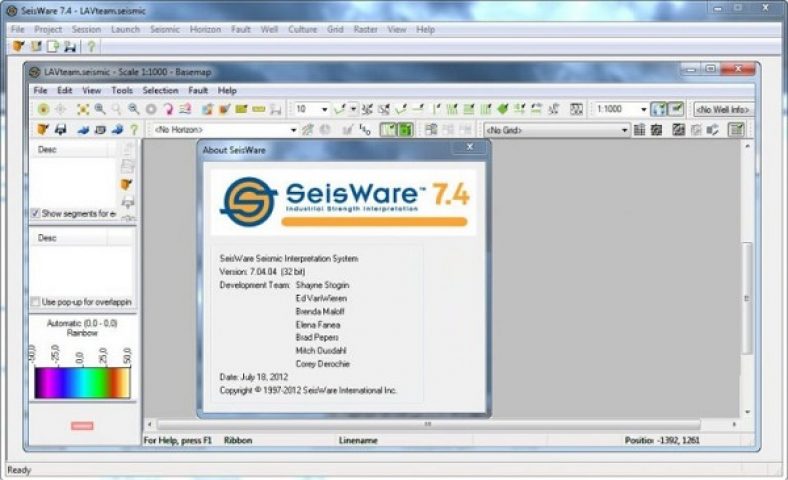The image size is (788, 480).
Task: Click the icon just left of No Grid dropdown group start
Action: click(465, 130)
